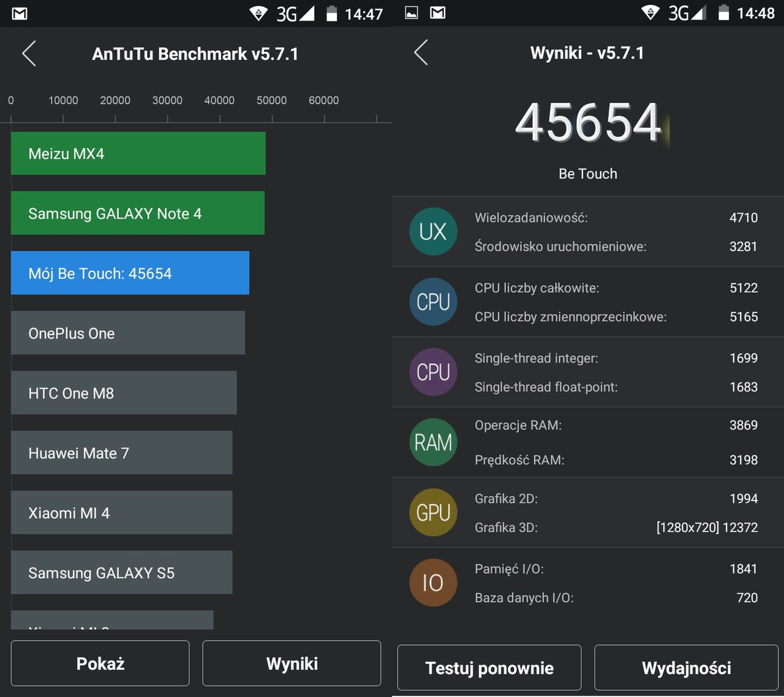Tap Testuj ponownie to retest
Screen dimensions: 784x697
[489, 668]
